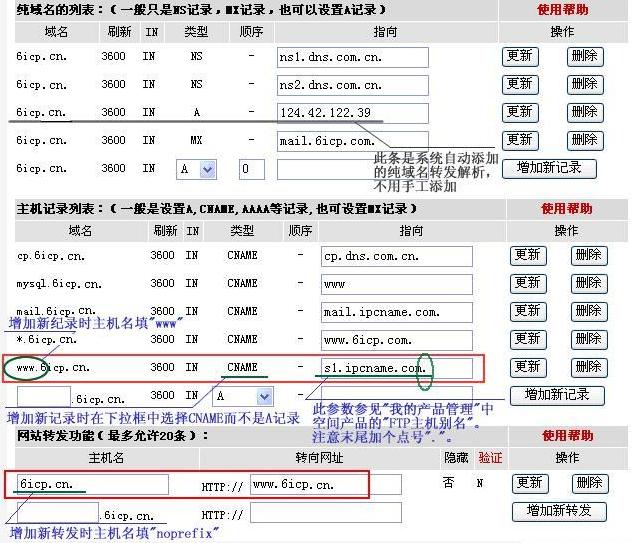Update the mysql.6icp.cn. CNAME record
This screenshot has width=634, height=543.
pyautogui.click(x=528, y=283)
